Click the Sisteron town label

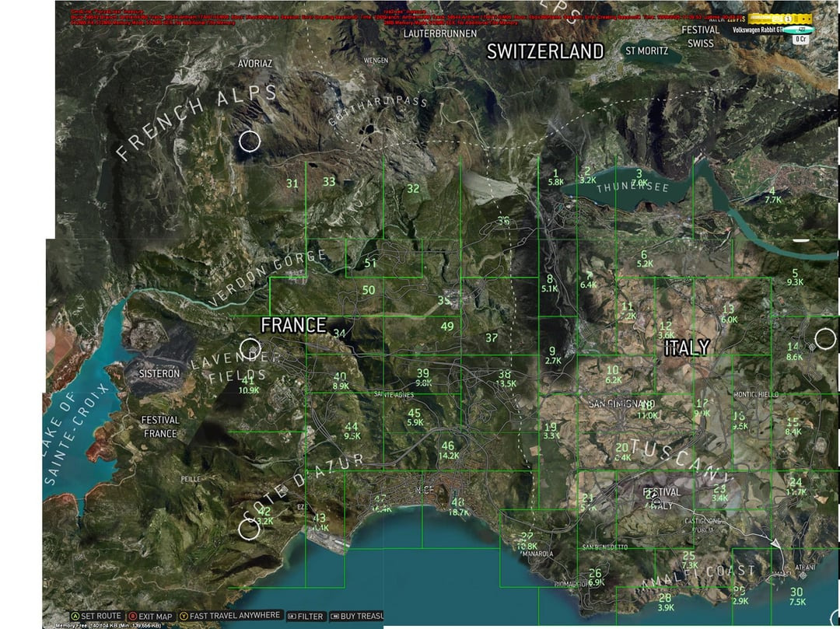[x=159, y=373]
